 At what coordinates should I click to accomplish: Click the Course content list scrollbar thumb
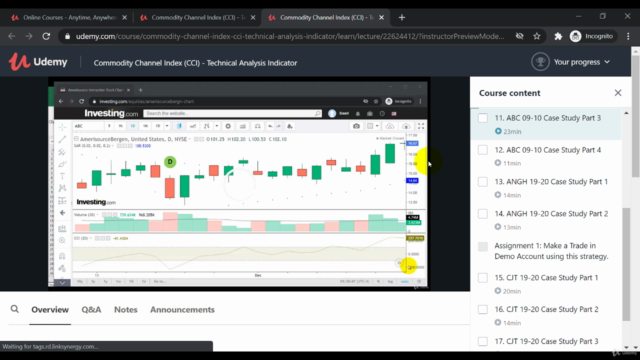[626, 264]
